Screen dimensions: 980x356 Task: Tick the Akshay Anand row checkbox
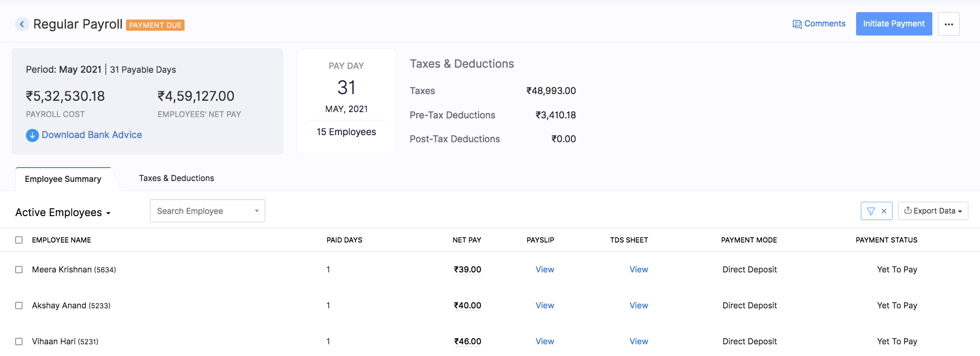[19, 306]
